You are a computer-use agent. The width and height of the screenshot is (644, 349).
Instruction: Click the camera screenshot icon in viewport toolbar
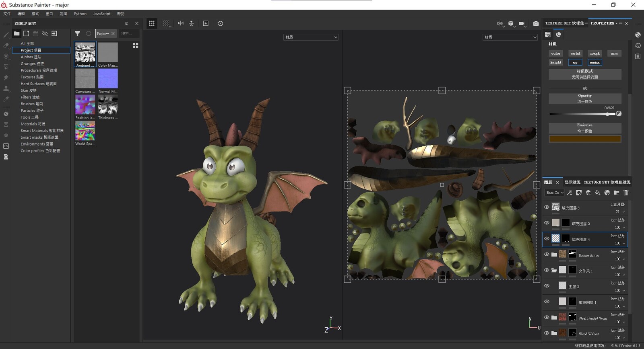(536, 24)
